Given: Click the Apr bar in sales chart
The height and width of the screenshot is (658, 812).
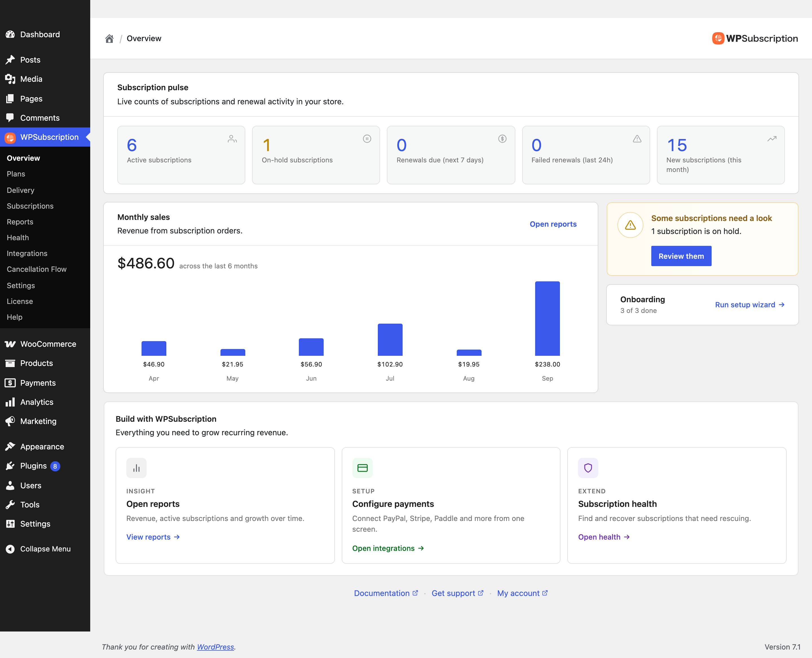Looking at the screenshot, I should click(x=154, y=348).
